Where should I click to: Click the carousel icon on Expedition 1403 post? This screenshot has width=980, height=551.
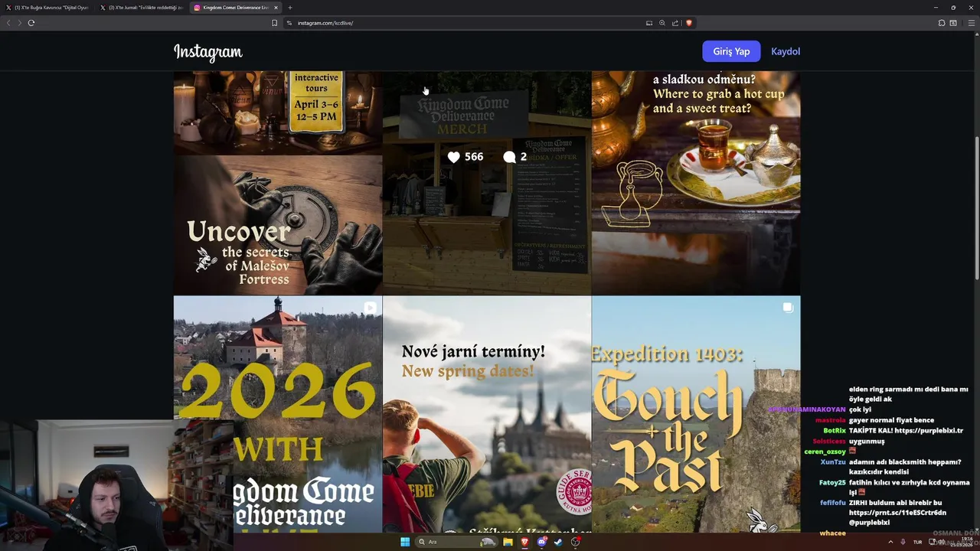point(787,308)
